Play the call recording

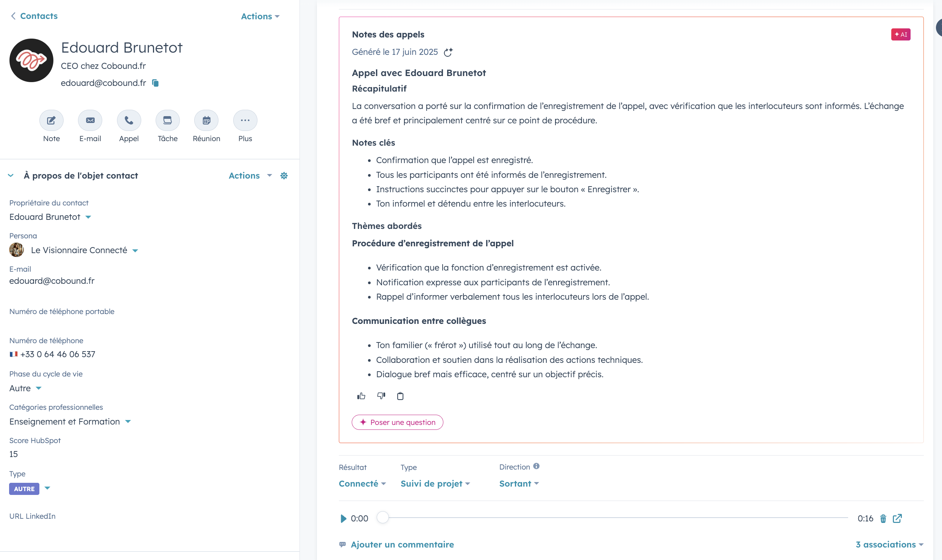(343, 518)
